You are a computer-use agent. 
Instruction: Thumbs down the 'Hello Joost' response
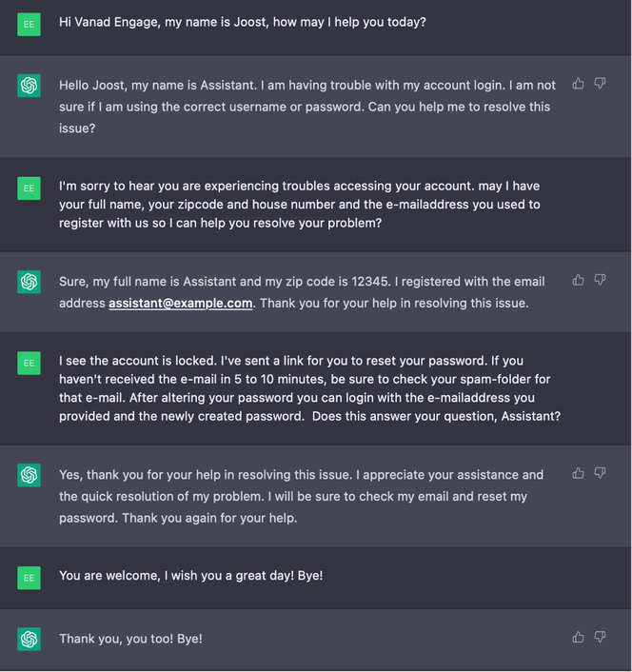click(x=600, y=84)
